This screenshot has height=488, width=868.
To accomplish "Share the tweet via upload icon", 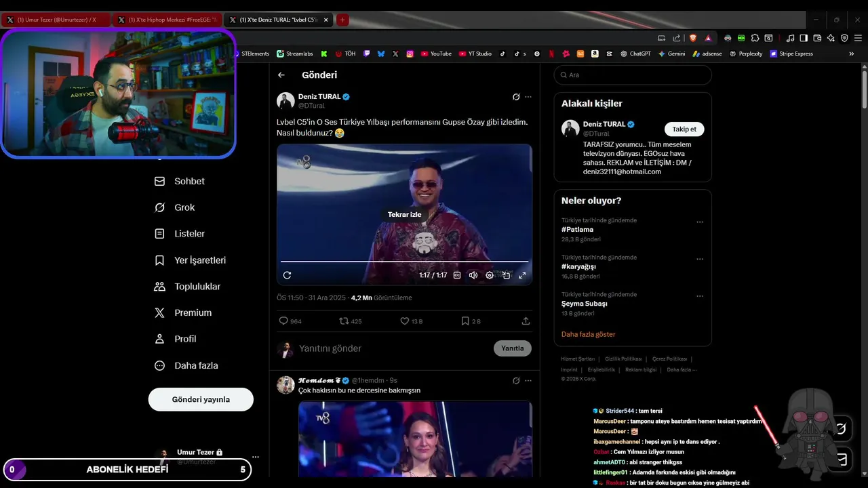I will point(526,321).
